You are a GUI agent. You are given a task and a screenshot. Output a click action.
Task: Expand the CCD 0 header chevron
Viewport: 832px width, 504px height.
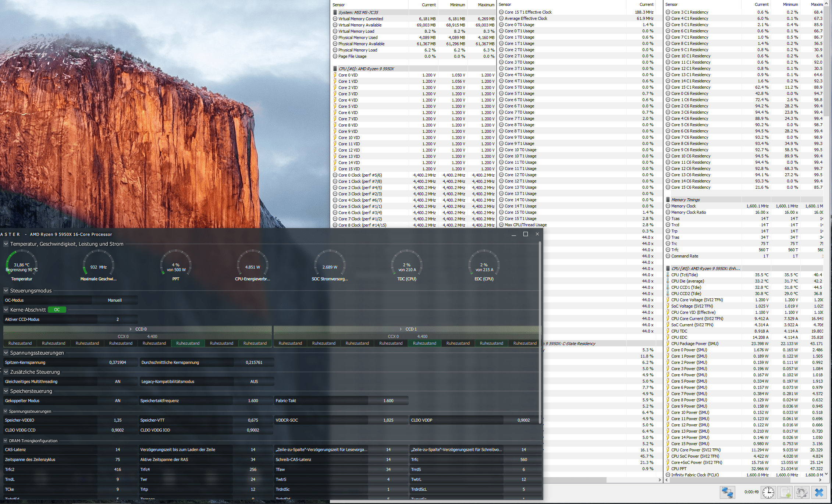(131, 329)
